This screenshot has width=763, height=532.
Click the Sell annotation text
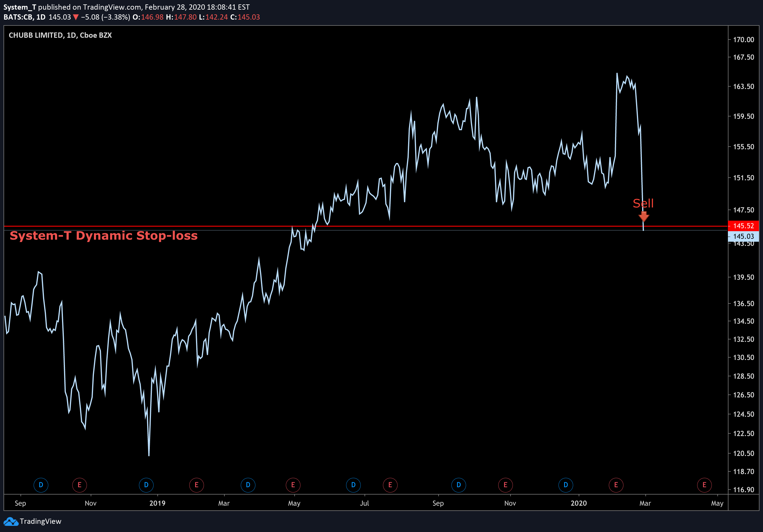643,203
